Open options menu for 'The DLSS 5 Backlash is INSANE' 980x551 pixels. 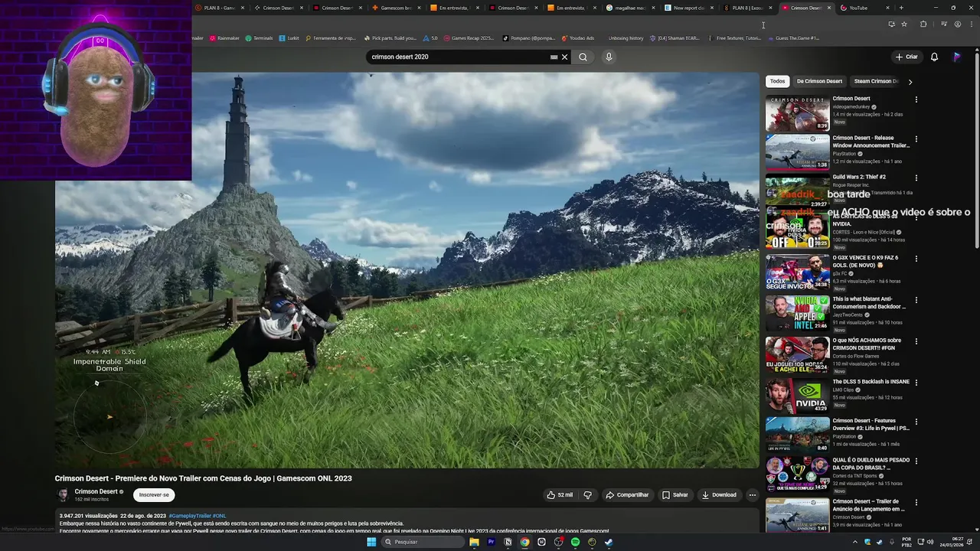tap(916, 383)
